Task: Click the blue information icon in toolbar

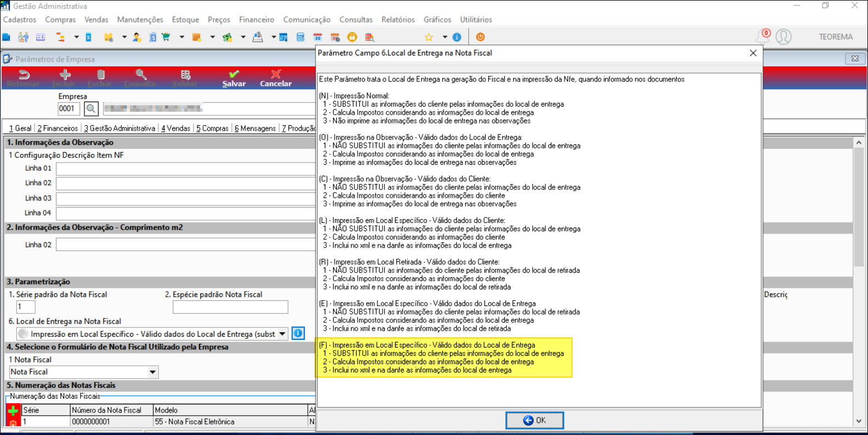Action: point(456,37)
